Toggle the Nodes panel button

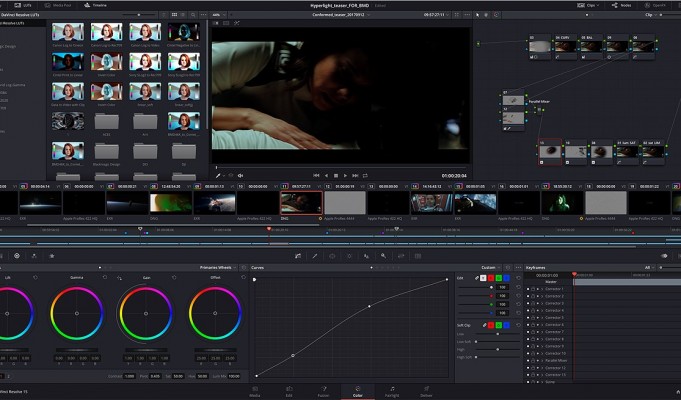pyautogui.click(x=621, y=5)
